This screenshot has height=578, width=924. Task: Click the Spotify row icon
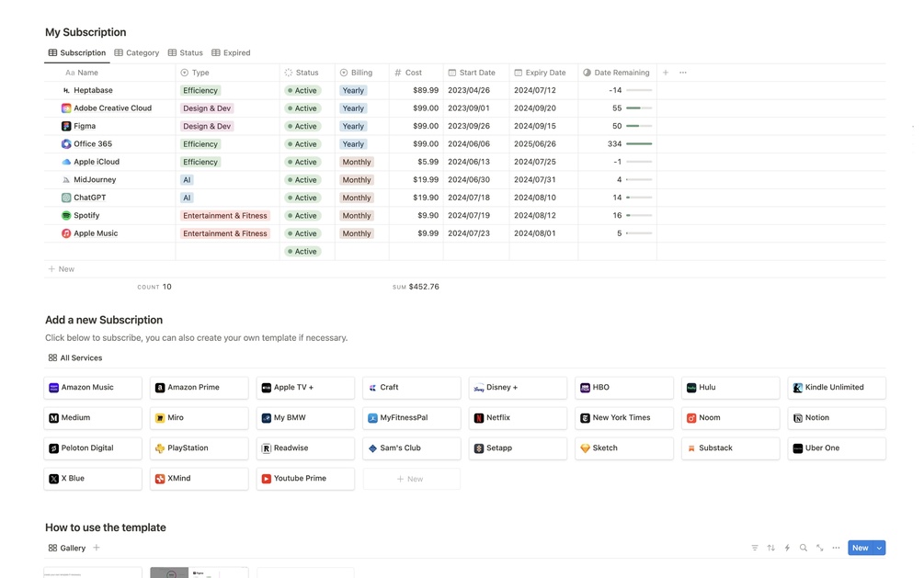point(66,216)
